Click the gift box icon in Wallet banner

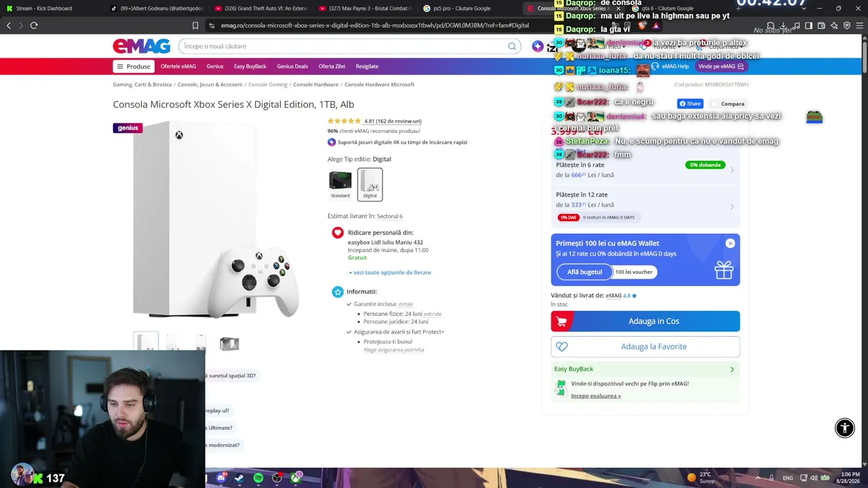(724, 270)
